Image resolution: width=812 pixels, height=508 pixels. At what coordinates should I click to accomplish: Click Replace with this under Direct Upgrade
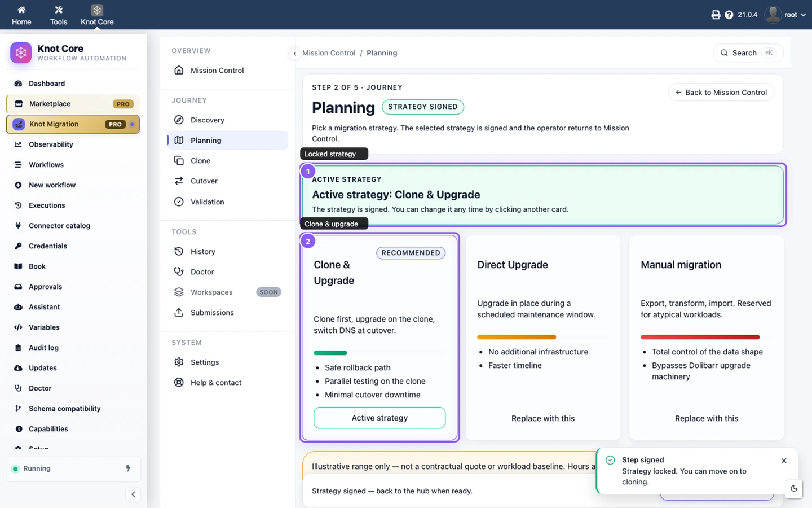pyautogui.click(x=543, y=418)
